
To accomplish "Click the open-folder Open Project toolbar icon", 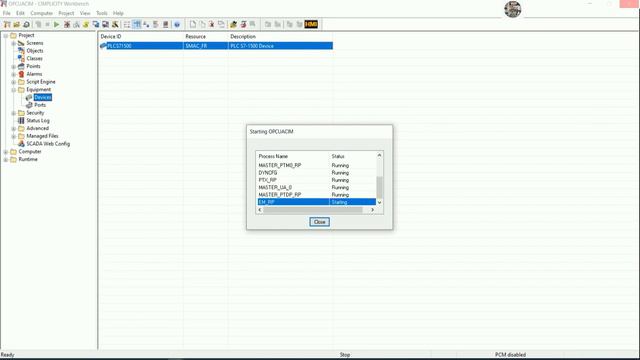I will 17,24.
